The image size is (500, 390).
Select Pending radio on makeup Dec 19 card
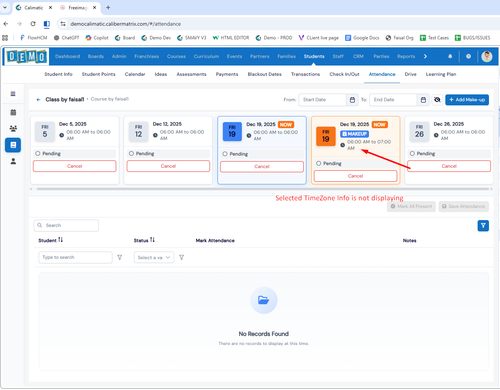click(319, 163)
